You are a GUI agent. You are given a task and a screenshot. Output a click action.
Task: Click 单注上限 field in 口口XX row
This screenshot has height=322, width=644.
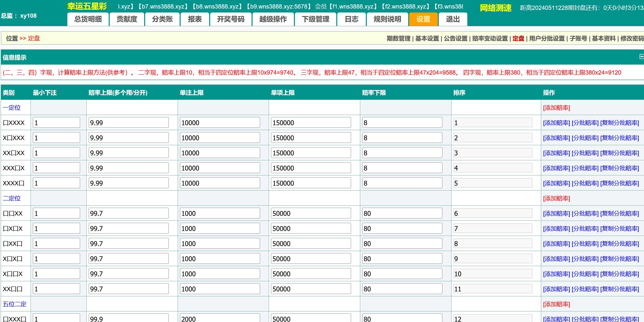[x=220, y=214]
